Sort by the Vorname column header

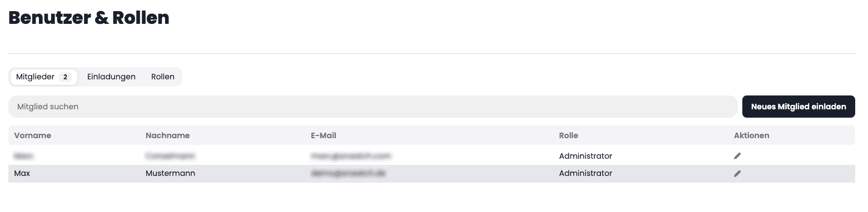coord(33,135)
